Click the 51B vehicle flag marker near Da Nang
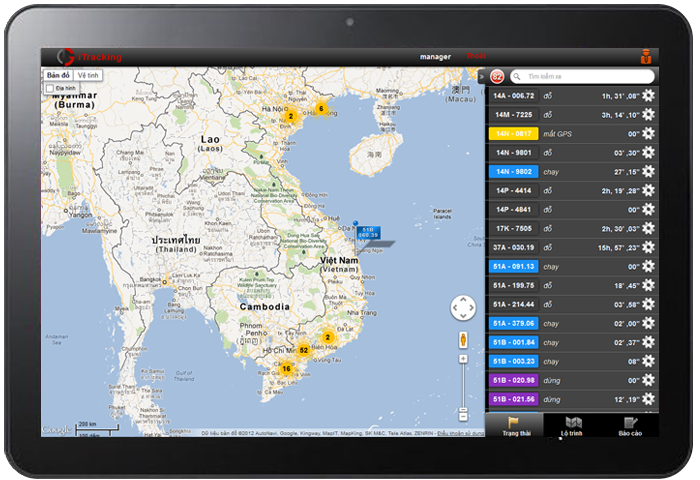 pyautogui.click(x=368, y=233)
